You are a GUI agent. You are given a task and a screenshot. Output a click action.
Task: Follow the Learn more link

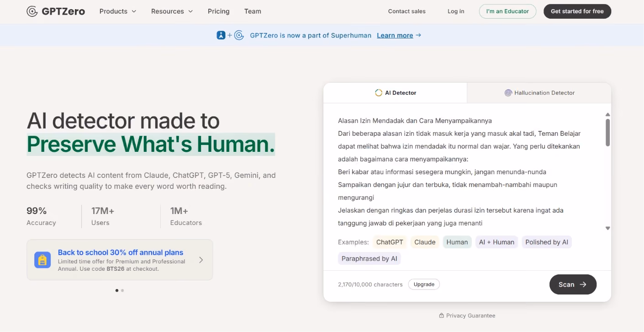(x=395, y=35)
